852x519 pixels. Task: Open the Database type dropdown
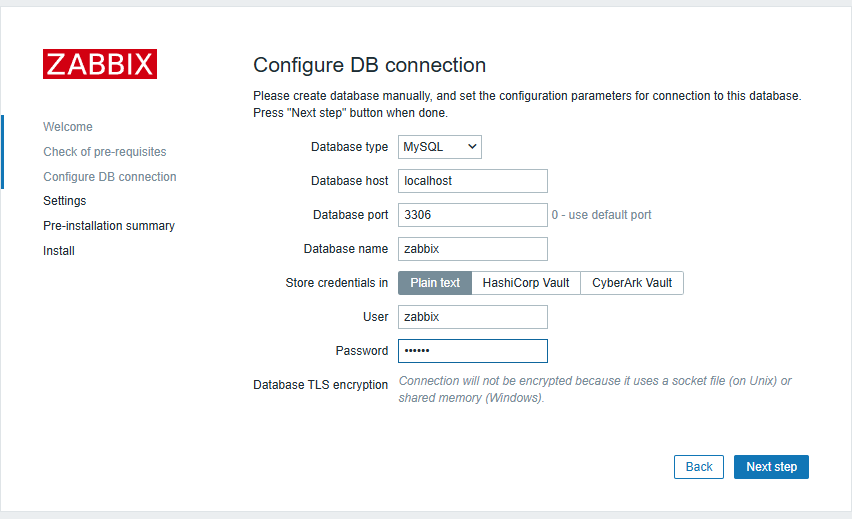pyautogui.click(x=440, y=147)
